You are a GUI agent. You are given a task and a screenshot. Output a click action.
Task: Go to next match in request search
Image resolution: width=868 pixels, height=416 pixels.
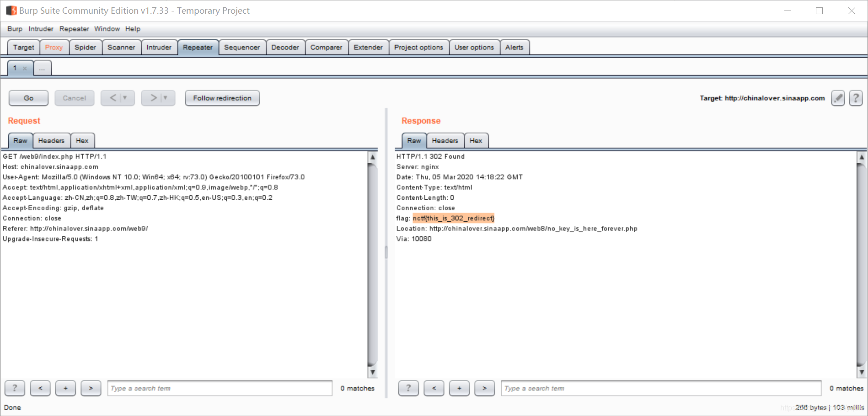coord(91,388)
